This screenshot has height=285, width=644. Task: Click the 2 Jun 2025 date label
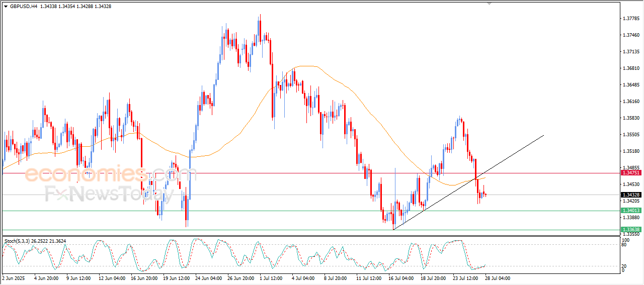pyautogui.click(x=14, y=278)
